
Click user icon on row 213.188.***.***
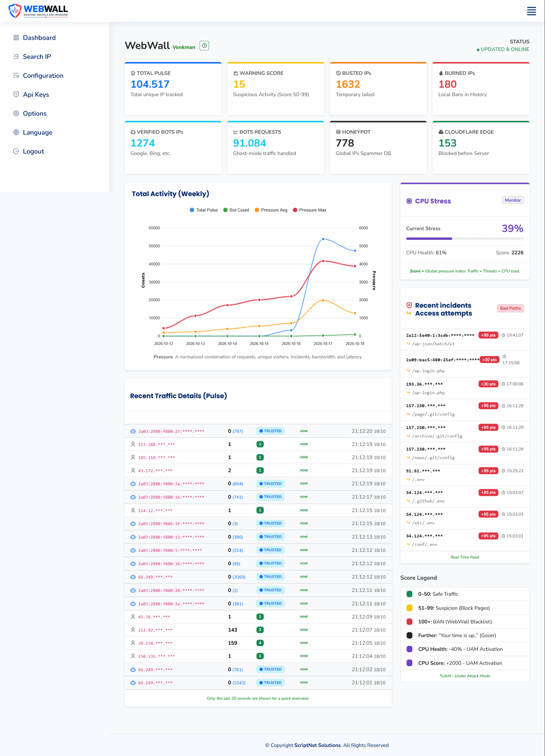point(133,444)
